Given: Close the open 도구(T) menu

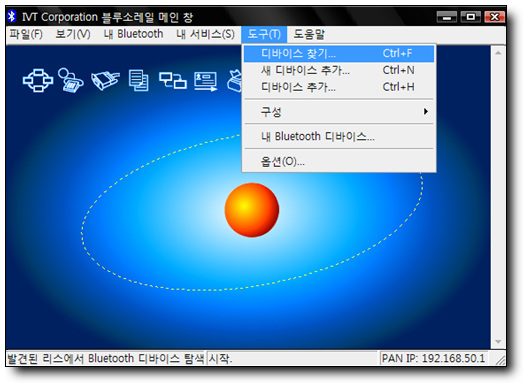Looking at the screenshot, I should click(x=264, y=34).
